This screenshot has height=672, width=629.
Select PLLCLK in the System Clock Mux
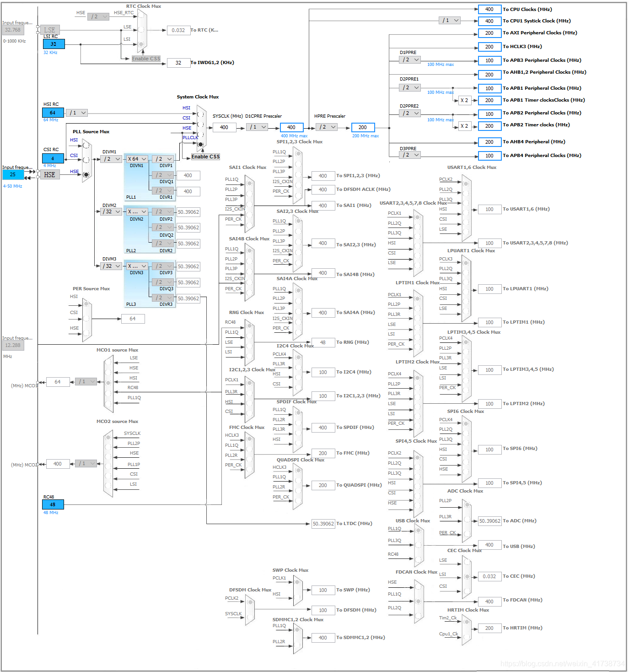click(x=200, y=144)
